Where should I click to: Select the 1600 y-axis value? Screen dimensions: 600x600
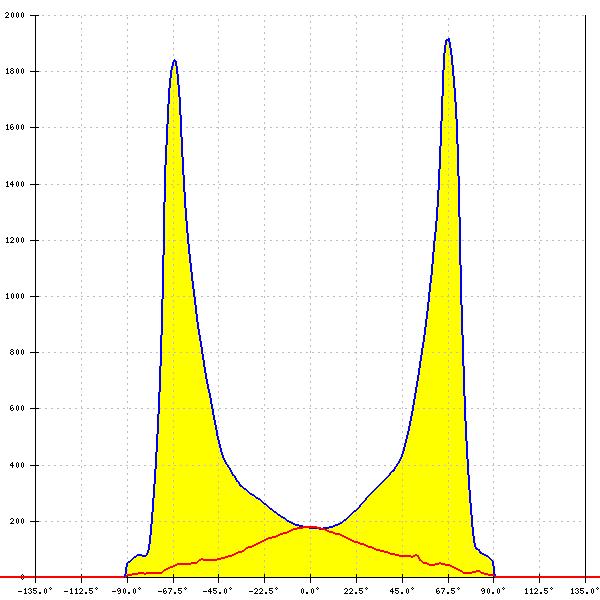click(15, 127)
